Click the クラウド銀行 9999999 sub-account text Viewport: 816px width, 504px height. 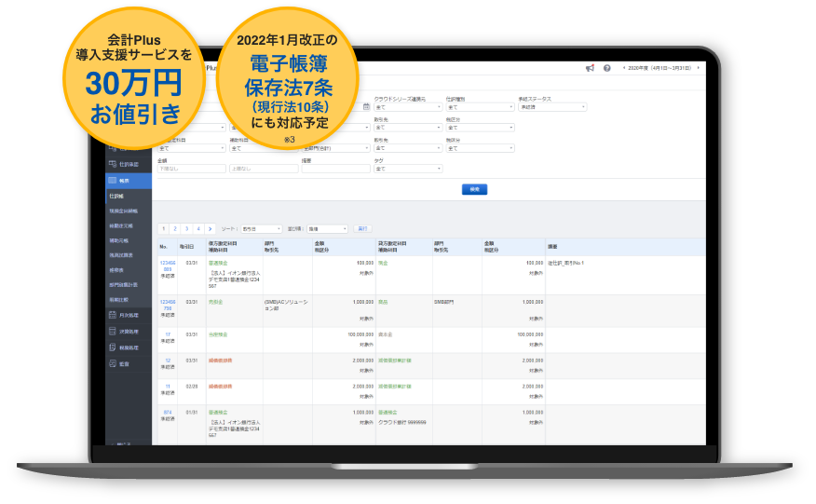402,423
